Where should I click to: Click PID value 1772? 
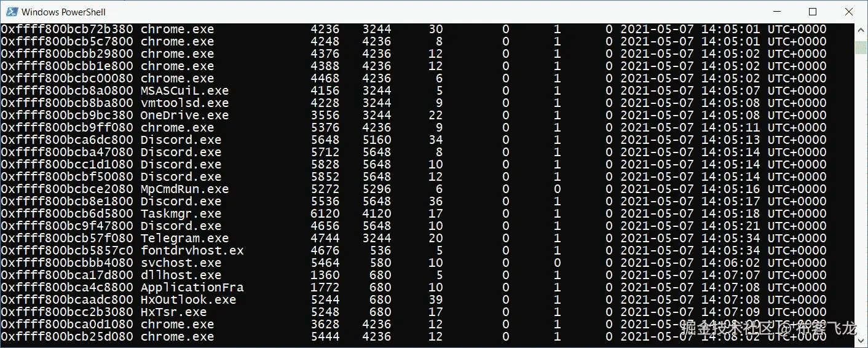point(325,287)
